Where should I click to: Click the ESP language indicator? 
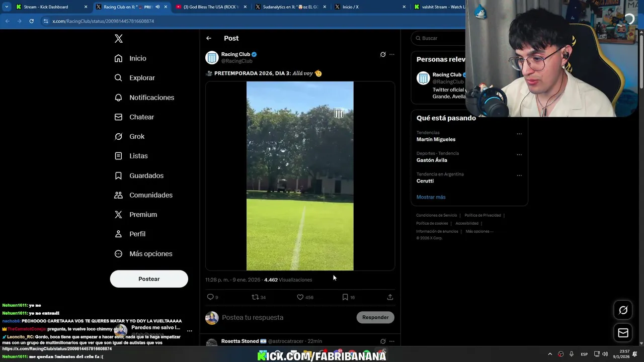(584, 354)
